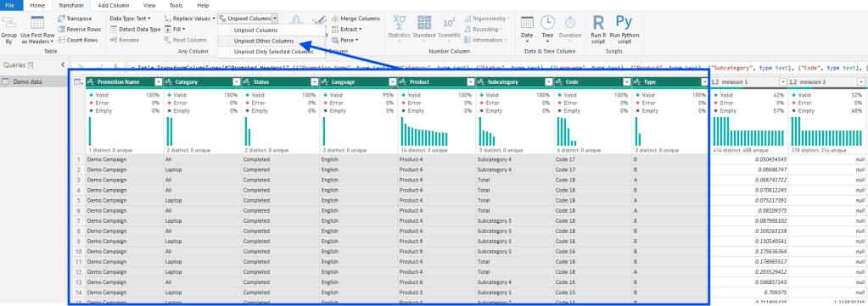Click the Unpivot Columns split button arrow
The height and width of the screenshot is (306, 868).
point(275,19)
